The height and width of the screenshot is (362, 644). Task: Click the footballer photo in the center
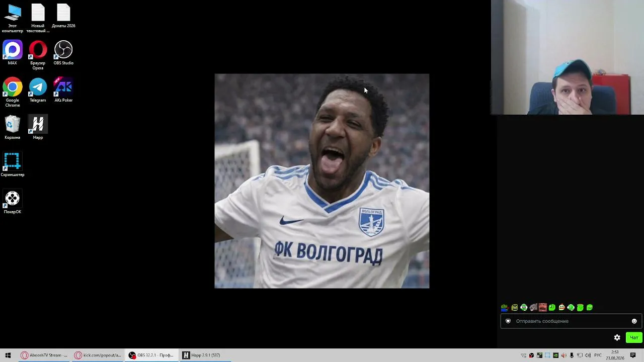point(322,181)
